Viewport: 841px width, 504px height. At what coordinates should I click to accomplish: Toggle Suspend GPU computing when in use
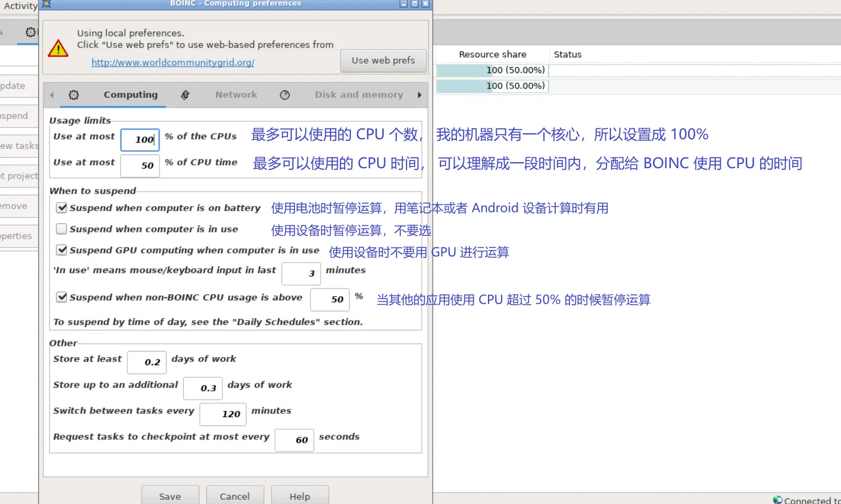coord(62,250)
